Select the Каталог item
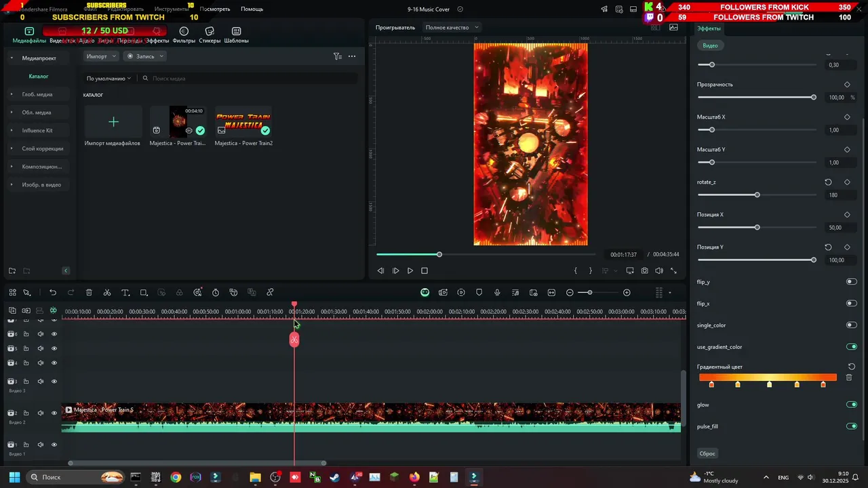Screen dimensions: 868x488 (39, 77)
